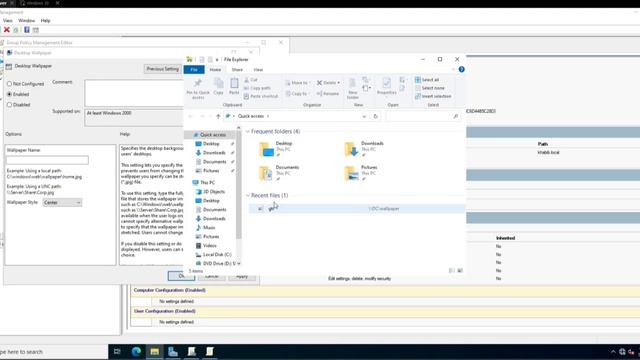Image resolution: width=640 pixels, height=360 pixels.
Task: Click the Properties ribbon icon
Action: click(386, 86)
